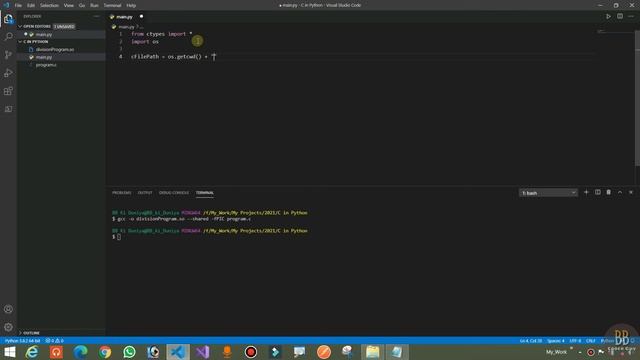Split the editor right

pos(620,16)
